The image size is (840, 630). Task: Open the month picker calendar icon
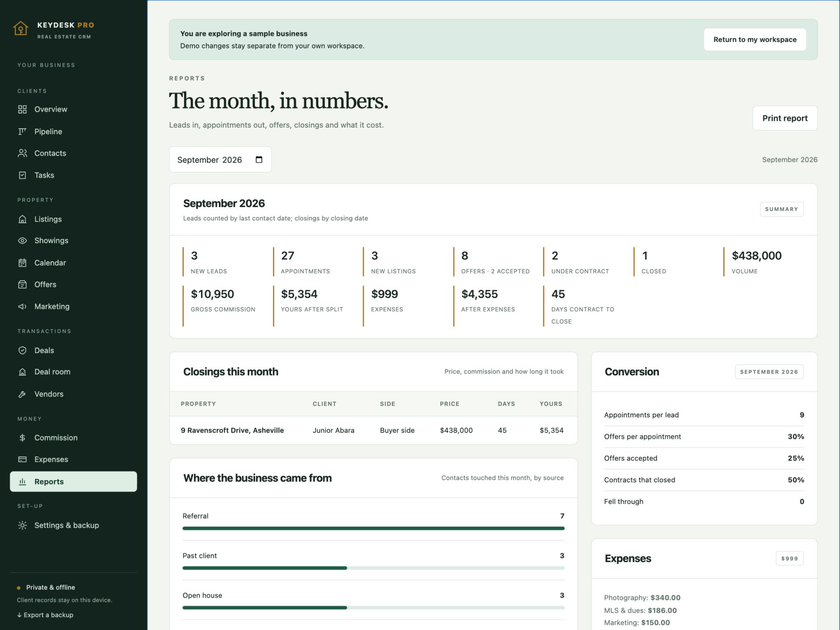[259, 160]
